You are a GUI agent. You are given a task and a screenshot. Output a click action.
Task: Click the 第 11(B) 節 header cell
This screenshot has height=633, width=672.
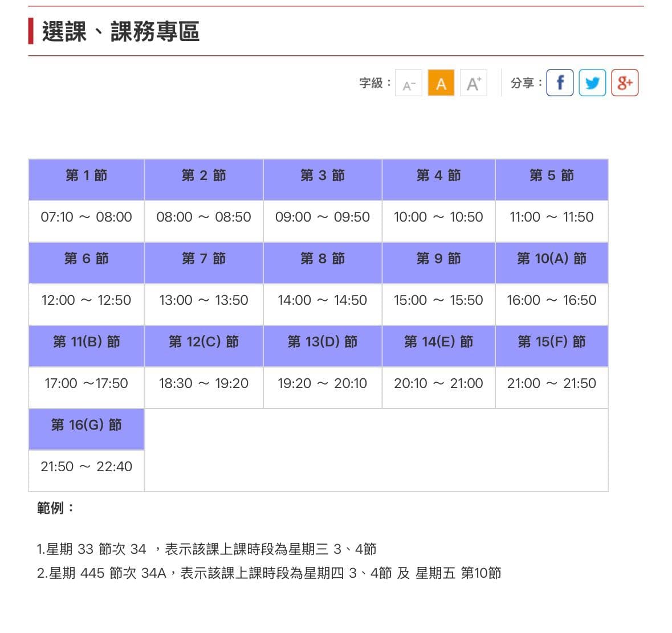click(87, 346)
